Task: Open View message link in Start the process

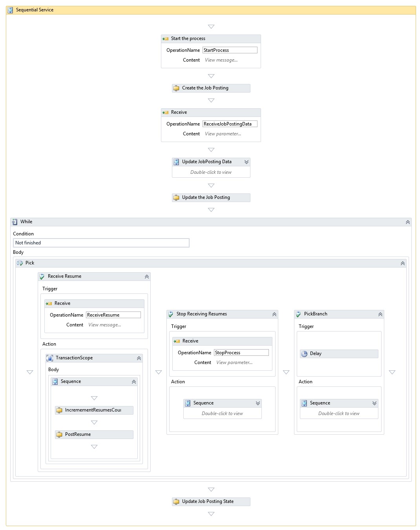Action: click(221, 60)
